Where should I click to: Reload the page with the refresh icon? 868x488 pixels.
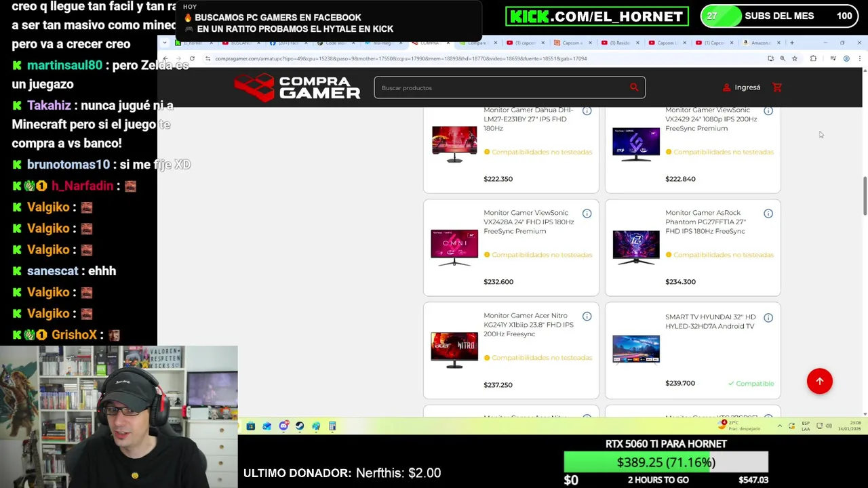point(192,58)
